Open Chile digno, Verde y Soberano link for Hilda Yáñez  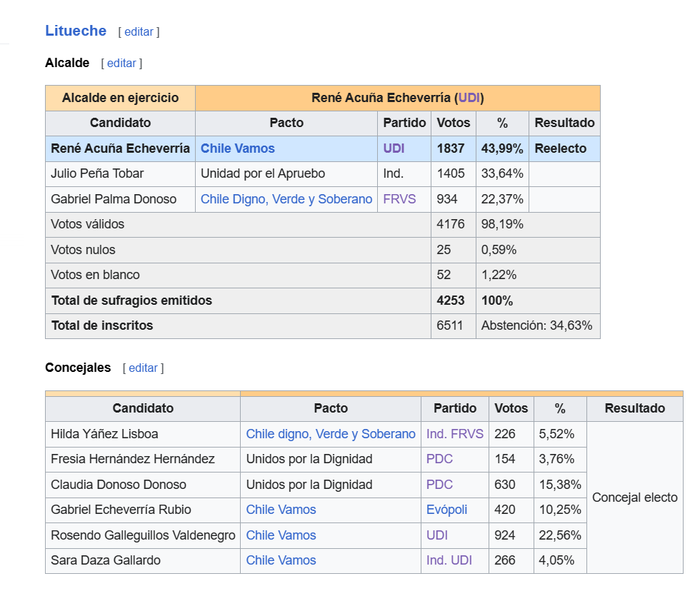(331, 434)
